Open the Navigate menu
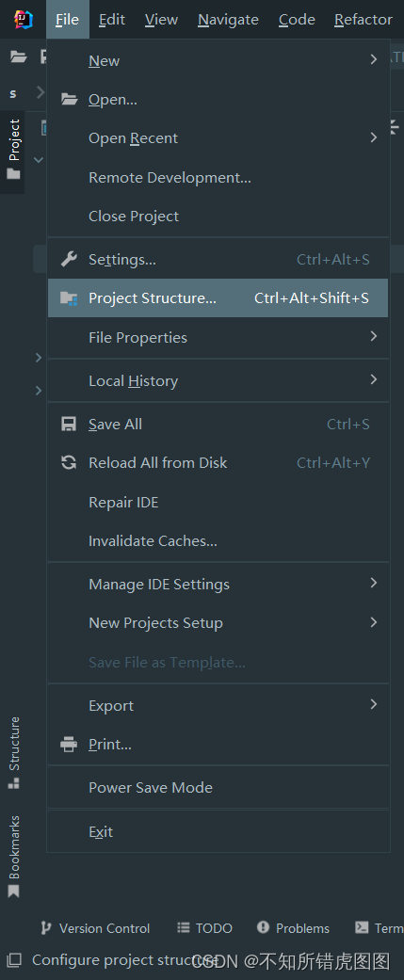Viewport: 404px width, 980px height. [228, 20]
